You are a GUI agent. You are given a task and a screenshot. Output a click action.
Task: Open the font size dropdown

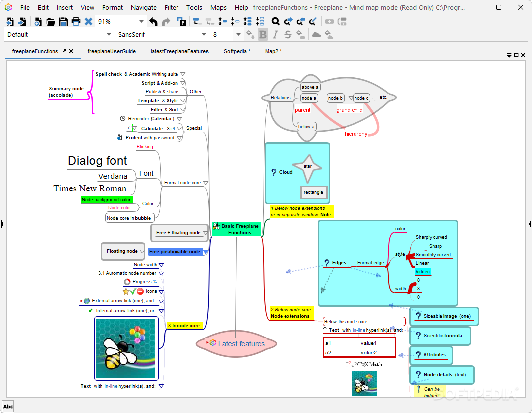238,34
